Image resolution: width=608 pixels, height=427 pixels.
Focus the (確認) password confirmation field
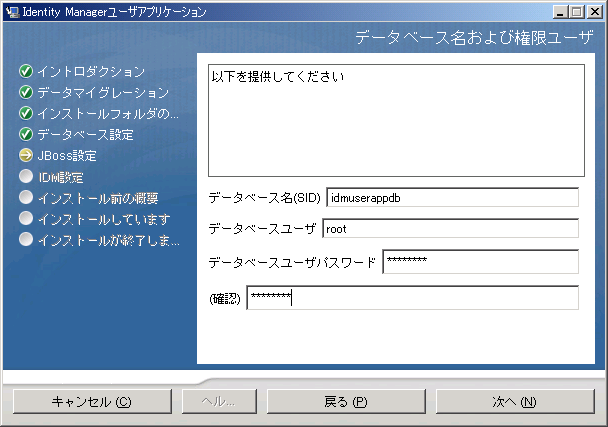[x=413, y=298]
